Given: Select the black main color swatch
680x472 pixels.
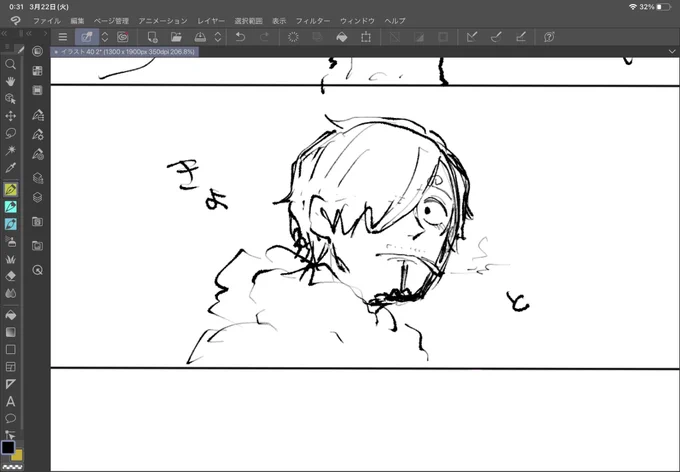Looking at the screenshot, I should [x=8, y=447].
